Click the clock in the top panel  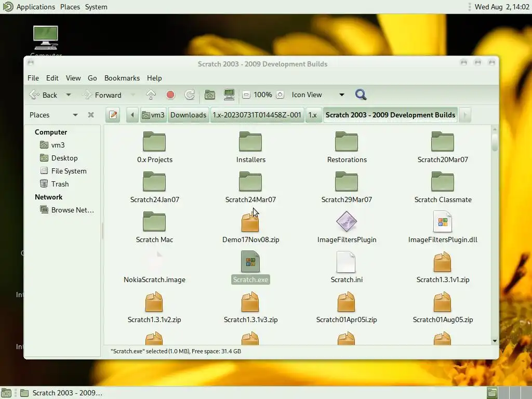coord(502,7)
